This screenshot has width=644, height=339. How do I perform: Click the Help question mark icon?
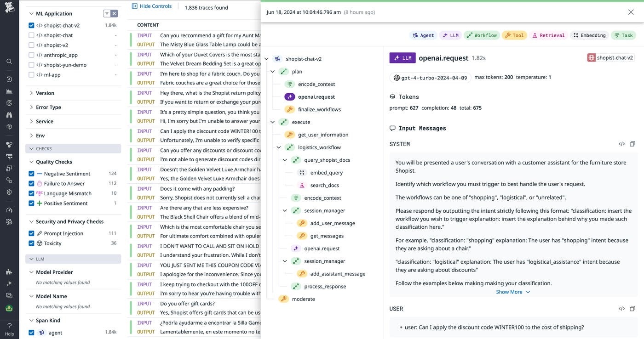point(9,326)
